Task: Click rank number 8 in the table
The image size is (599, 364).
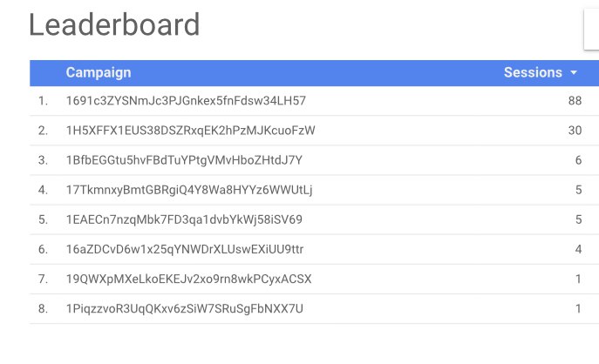Action: click(x=43, y=308)
